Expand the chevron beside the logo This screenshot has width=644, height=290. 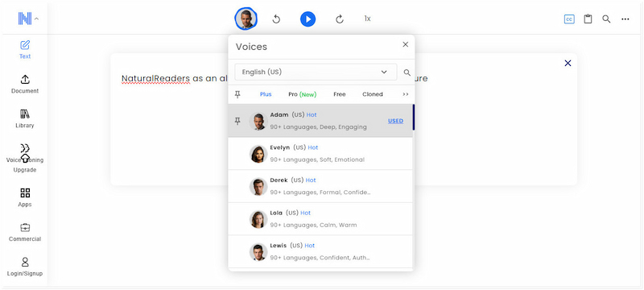[x=36, y=19]
